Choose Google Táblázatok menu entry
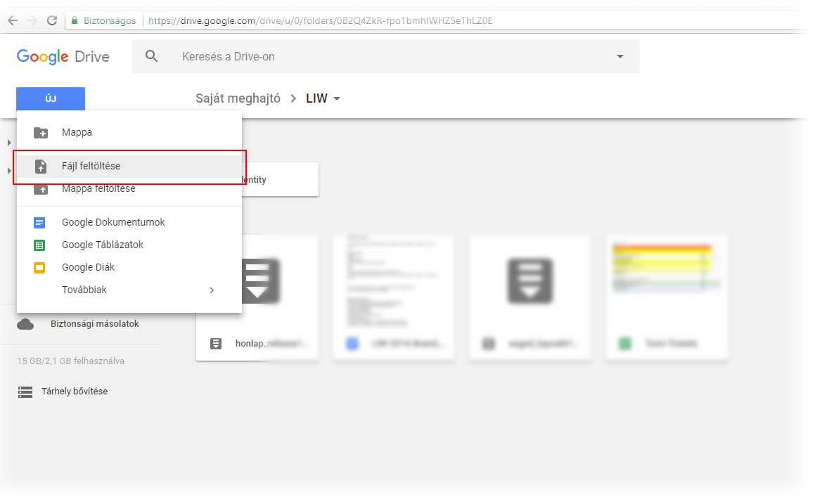Image resolution: width=815 pixels, height=504 pixels. (103, 245)
